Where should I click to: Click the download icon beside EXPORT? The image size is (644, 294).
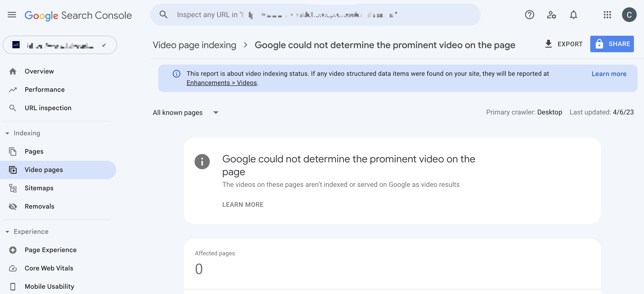[x=548, y=44]
